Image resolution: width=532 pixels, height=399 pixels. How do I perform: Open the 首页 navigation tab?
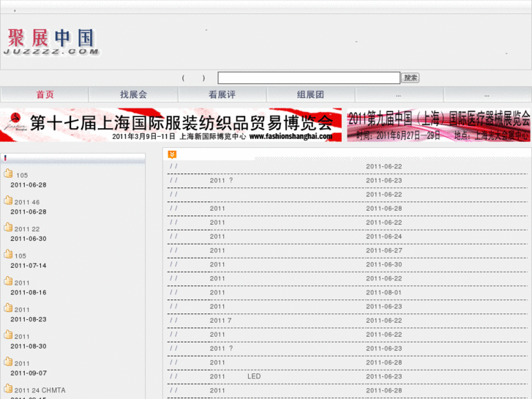(x=45, y=94)
